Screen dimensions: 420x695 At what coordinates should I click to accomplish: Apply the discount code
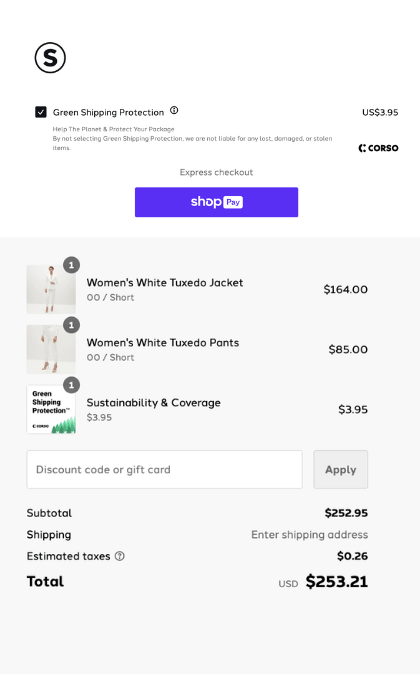(x=341, y=469)
